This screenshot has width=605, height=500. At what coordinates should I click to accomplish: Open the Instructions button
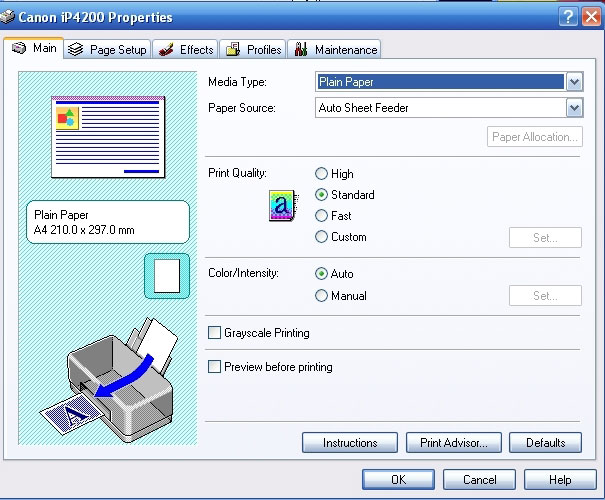(x=350, y=443)
